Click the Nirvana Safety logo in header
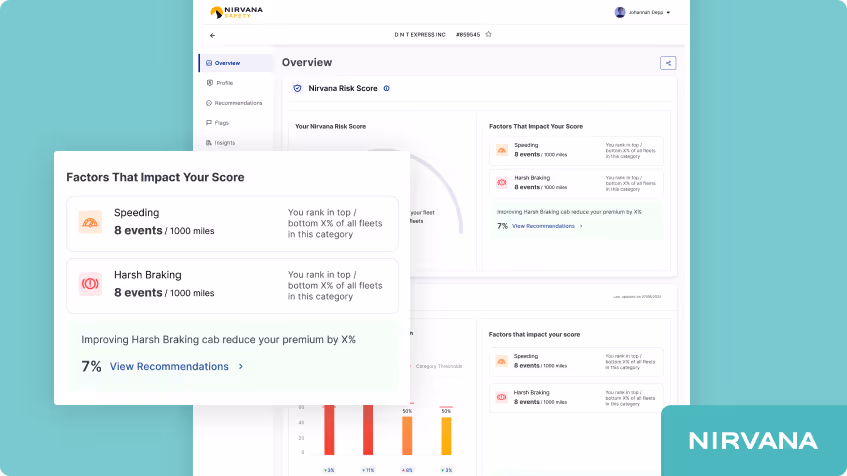The image size is (847, 476). pos(236,12)
